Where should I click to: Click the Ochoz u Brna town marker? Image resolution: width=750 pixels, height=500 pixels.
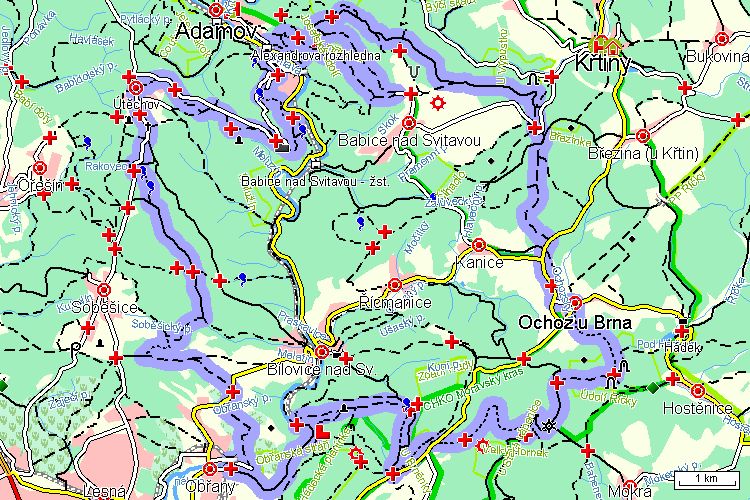click(576, 302)
